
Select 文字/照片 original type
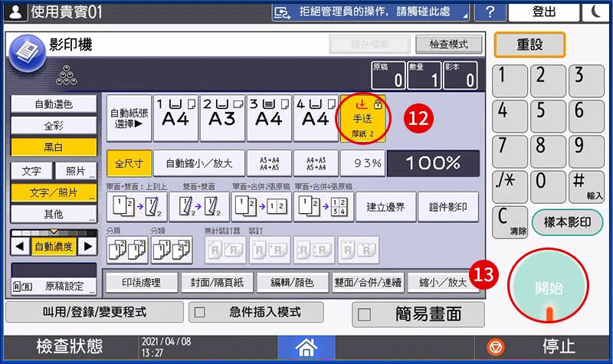(54, 193)
